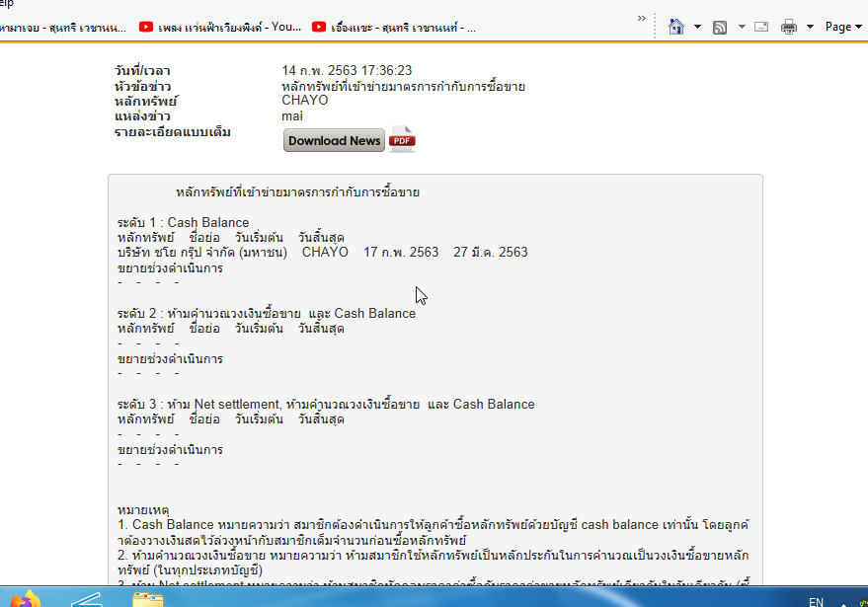Open the Page menu

pos(843,27)
